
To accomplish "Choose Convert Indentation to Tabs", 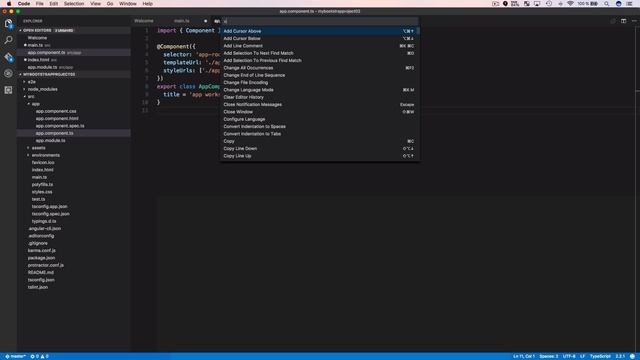I will (320, 134).
